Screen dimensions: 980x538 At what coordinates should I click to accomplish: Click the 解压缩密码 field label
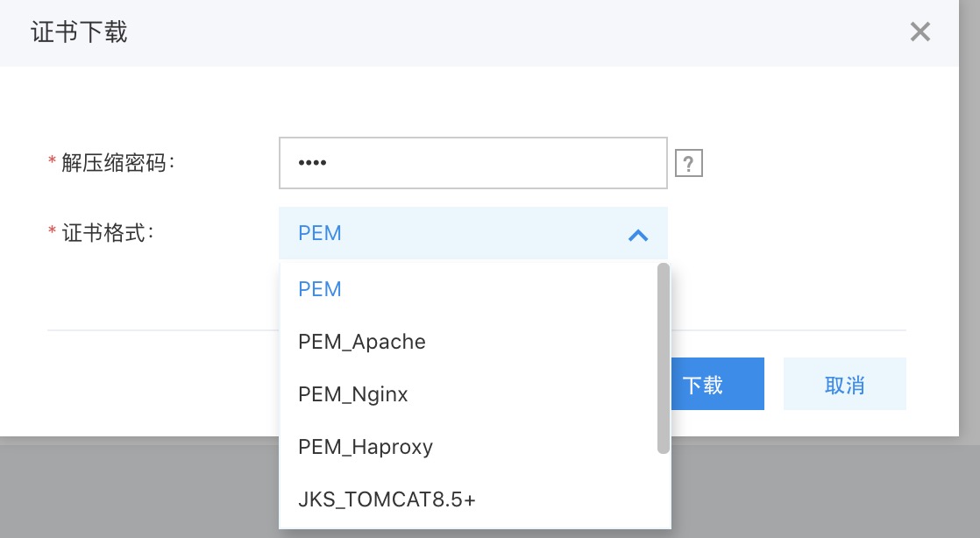click(x=118, y=163)
